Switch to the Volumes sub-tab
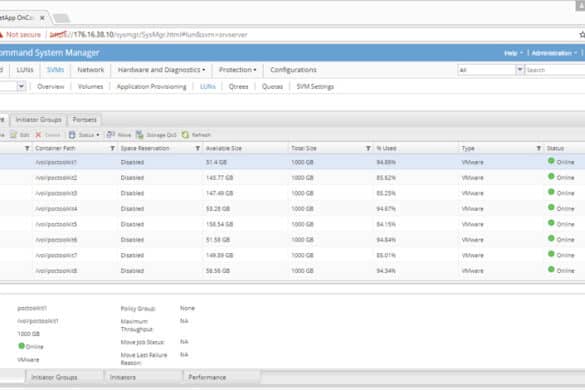Image resolution: width=585 pixels, height=390 pixels. tap(90, 87)
